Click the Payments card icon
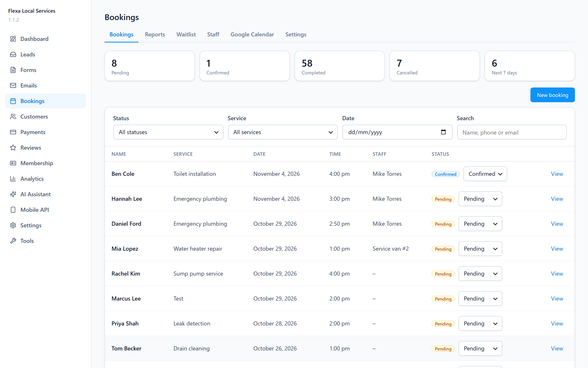588x368 pixels. [x=13, y=132]
